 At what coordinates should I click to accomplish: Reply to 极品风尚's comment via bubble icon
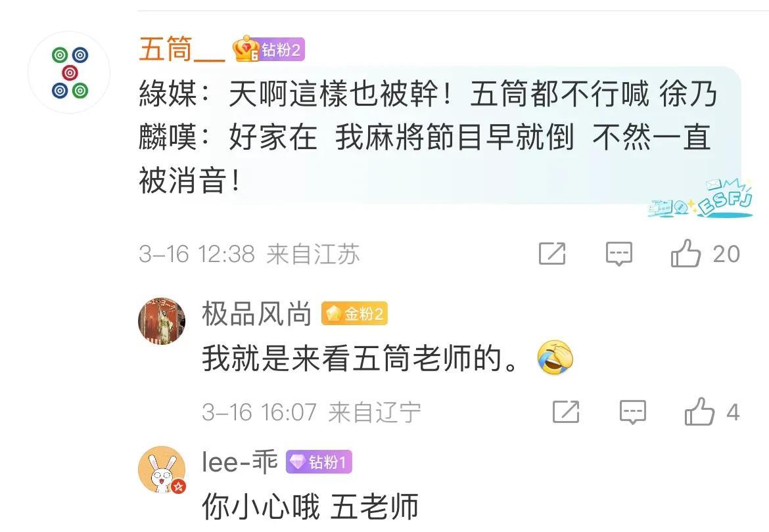(x=633, y=412)
